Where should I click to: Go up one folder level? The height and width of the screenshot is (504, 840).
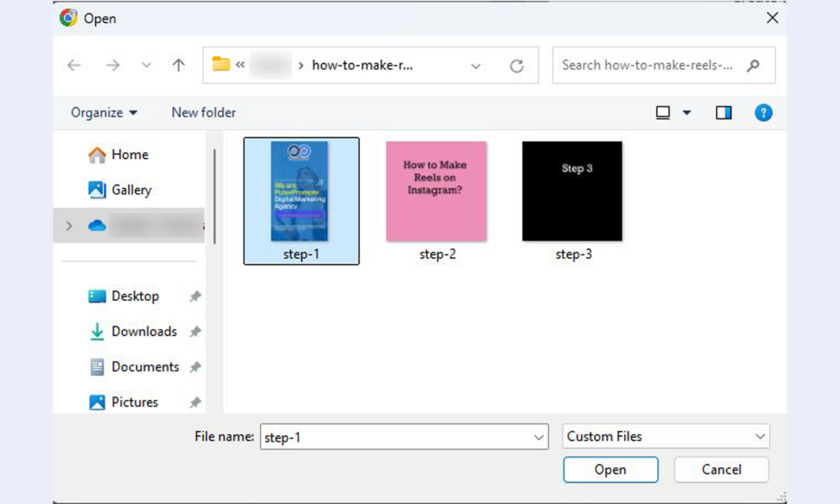click(x=178, y=66)
